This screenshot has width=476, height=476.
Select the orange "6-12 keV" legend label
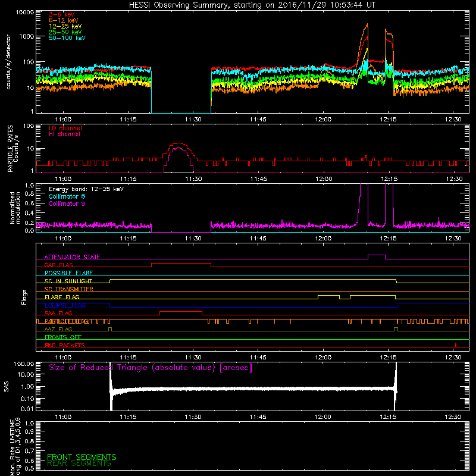pyautogui.click(x=63, y=20)
